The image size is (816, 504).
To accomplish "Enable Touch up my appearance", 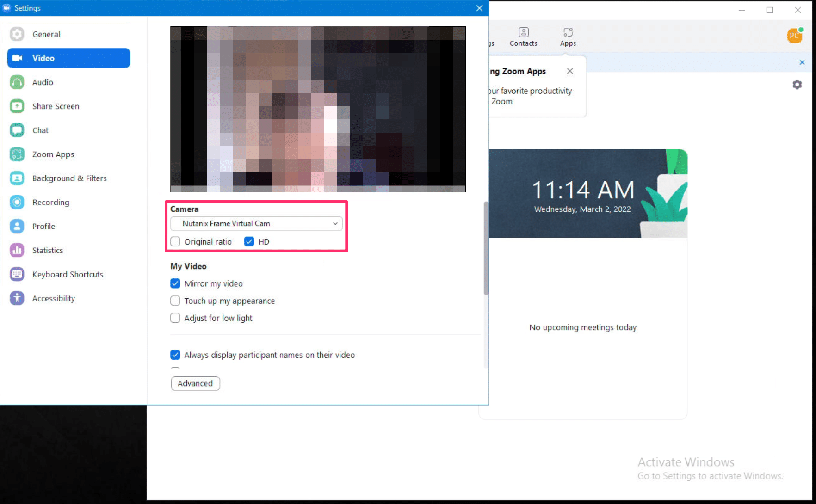I will pyautogui.click(x=175, y=301).
